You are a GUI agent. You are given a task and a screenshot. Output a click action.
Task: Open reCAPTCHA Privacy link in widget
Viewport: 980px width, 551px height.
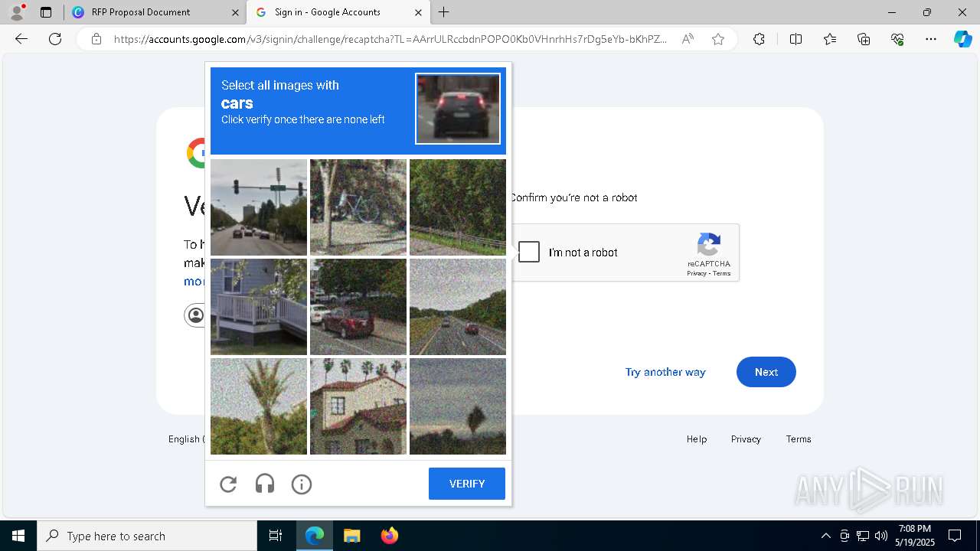pyautogui.click(x=697, y=273)
